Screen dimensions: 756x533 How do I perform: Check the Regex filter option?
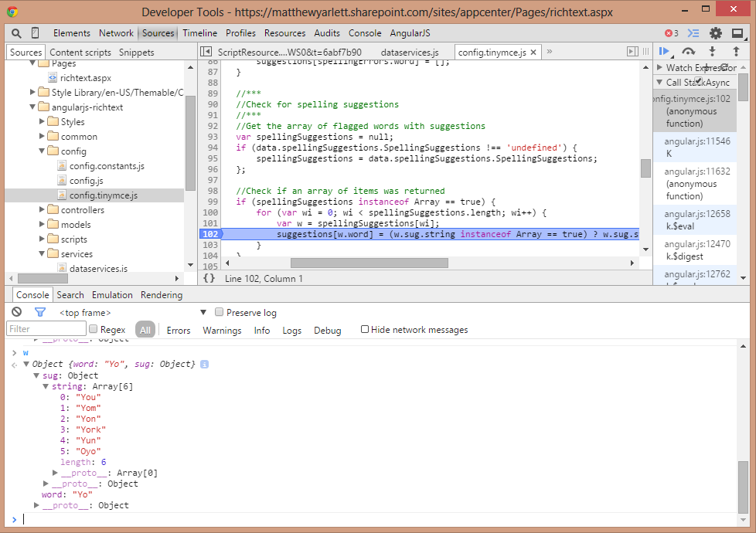(93, 330)
